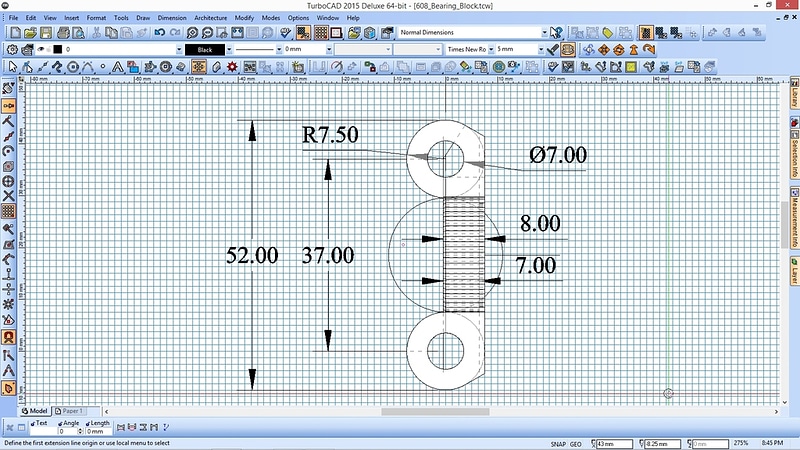Image resolution: width=800 pixels, height=450 pixels.
Task: Expand the line style dropdown
Action: point(279,49)
